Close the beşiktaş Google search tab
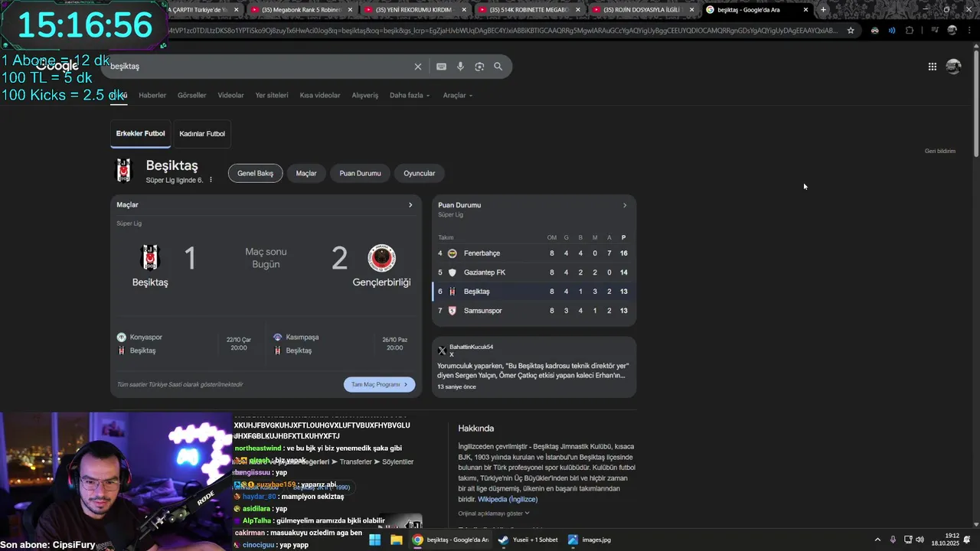The width and height of the screenshot is (980, 551). [x=805, y=10]
